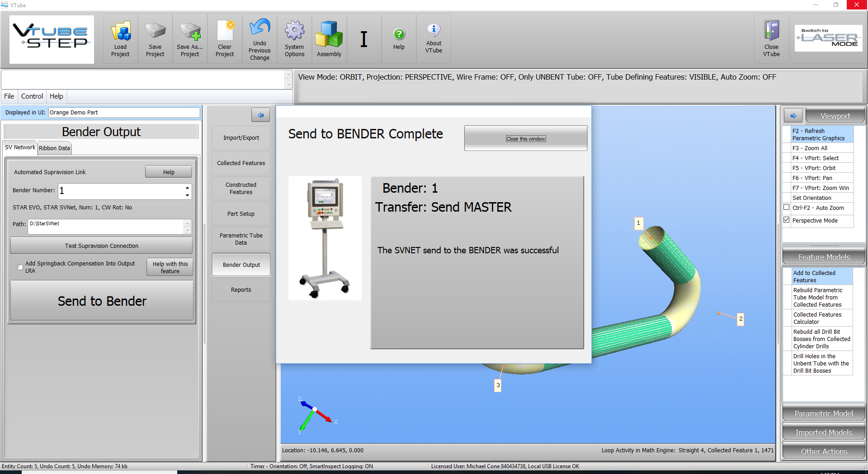Click Add to Collected Features
868x474 pixels.
point(822,276)
